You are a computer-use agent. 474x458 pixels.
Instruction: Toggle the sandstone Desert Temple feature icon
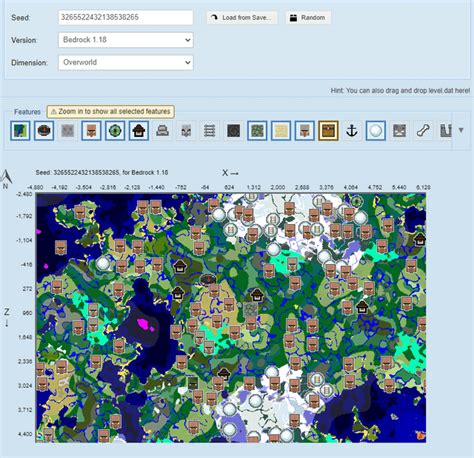pos(281,130)
